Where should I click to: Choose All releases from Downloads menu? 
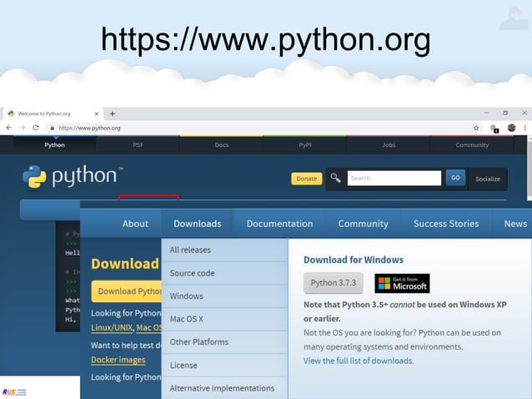tap(224, 250)
